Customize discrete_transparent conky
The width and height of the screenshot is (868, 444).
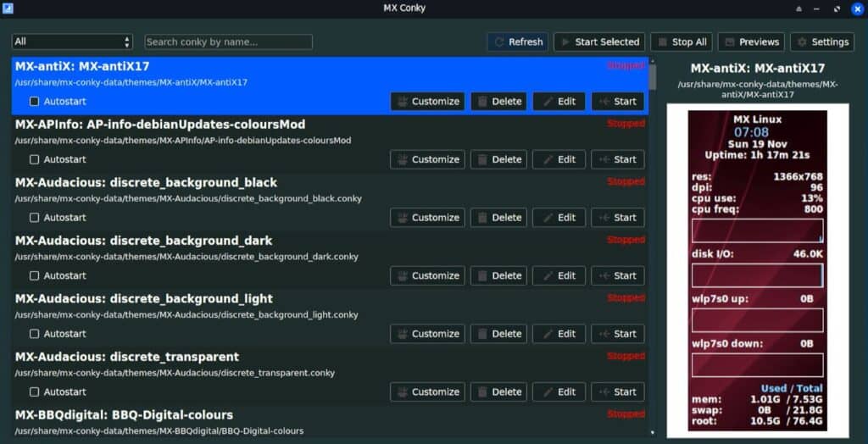427,392
